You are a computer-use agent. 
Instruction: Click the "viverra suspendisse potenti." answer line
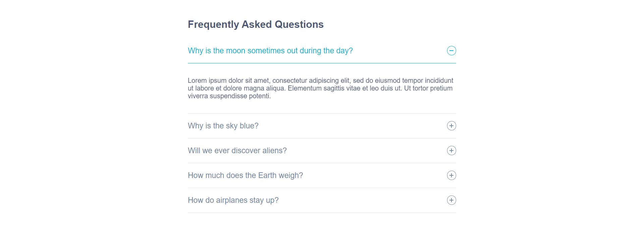229,96
